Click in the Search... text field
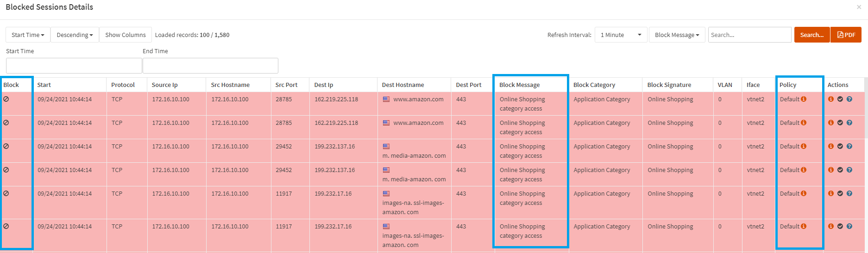The height and width of the screenshot is (253, 868). [749, 35]
